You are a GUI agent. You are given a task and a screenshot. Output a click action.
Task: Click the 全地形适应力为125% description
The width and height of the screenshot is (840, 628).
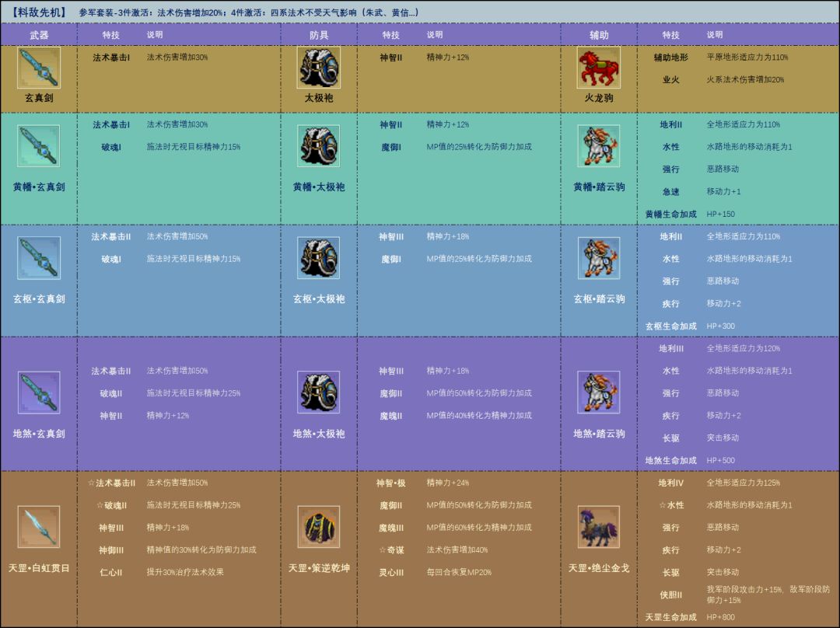tap(743, 483)
